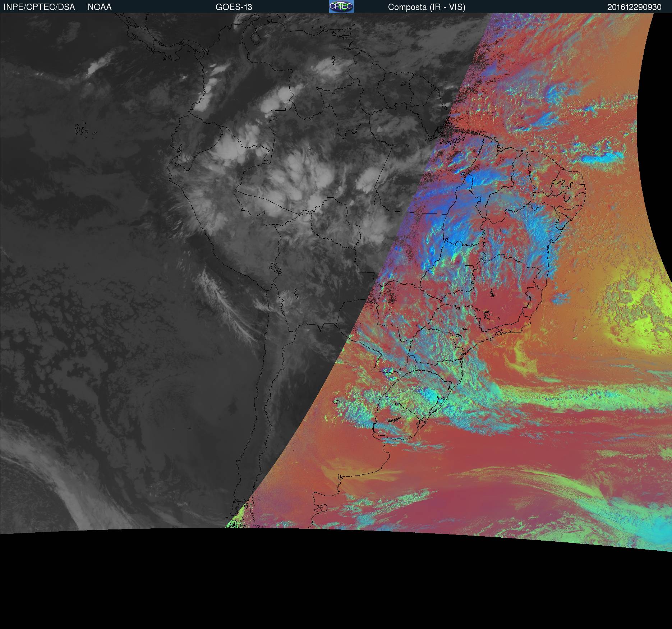The width and height of the screenshot is (672, 629).
Task: Click the CPTEC logo in the header
Action: [x=341, y=6]
